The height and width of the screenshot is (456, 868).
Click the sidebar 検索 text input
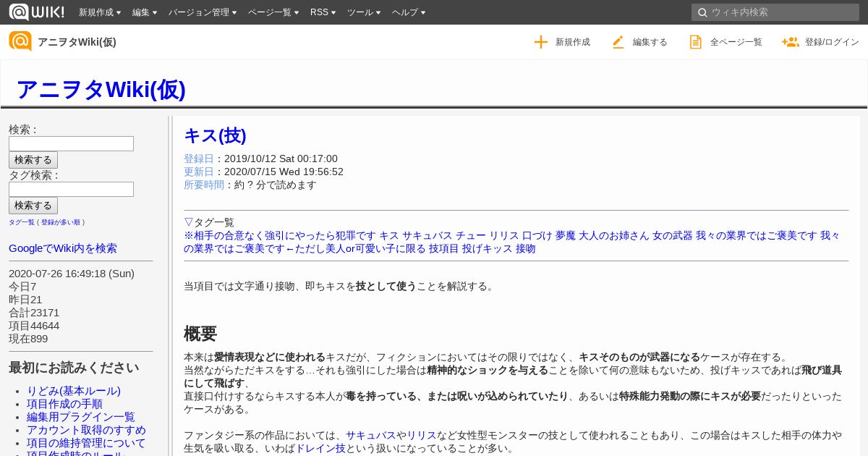71,143
